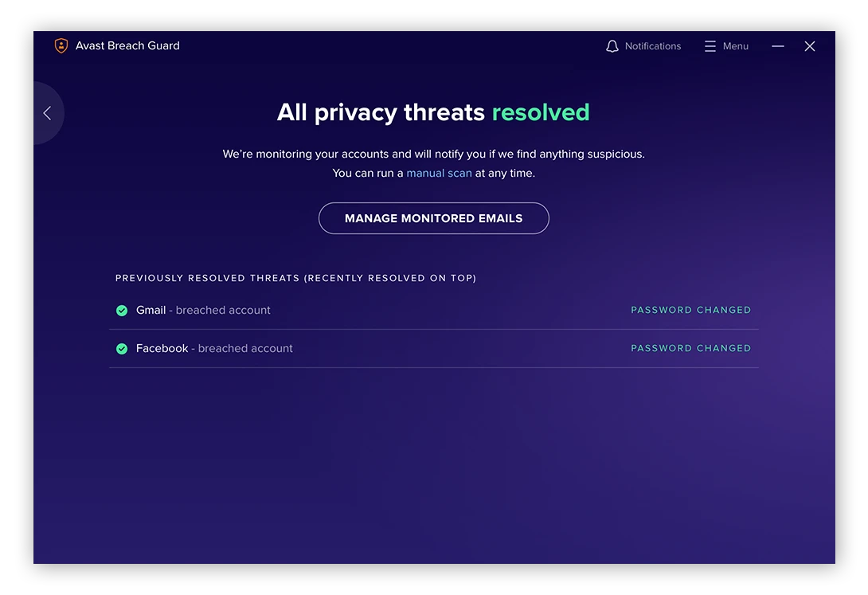Image resolution: width=868 pixels, height=595 pixels.
Task: Click the green resolved checkmark beside Gmail
Action: [122, 310]
